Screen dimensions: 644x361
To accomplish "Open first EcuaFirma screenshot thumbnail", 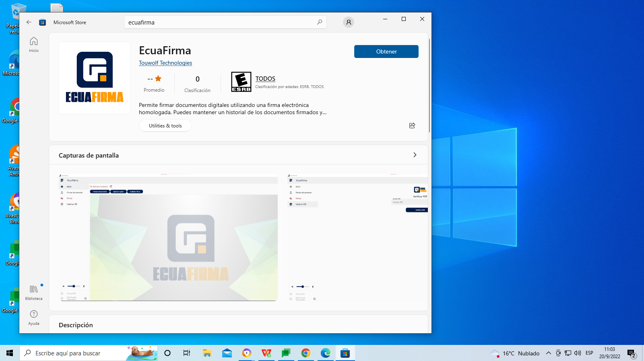I will (168, 238).
